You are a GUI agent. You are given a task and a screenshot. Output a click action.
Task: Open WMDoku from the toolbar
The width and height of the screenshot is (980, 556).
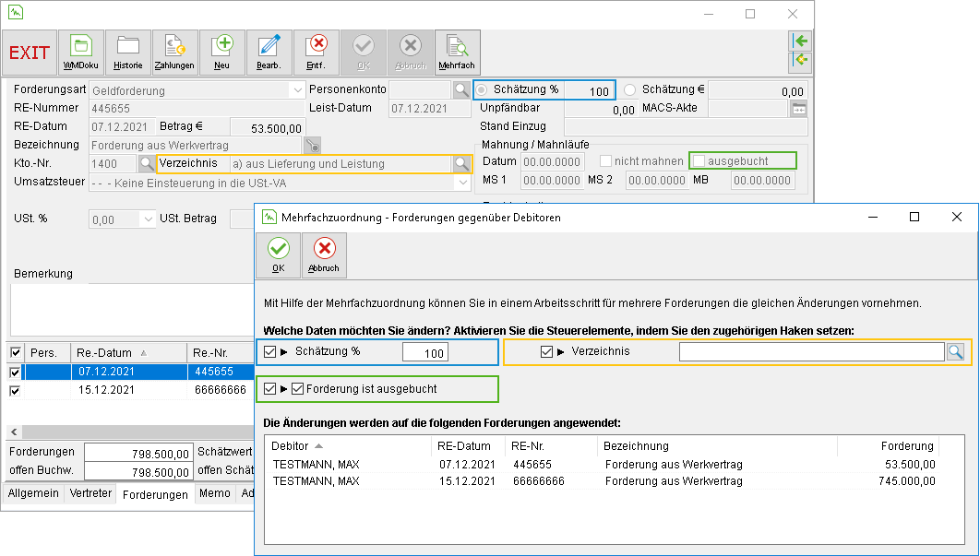[80, 53]
